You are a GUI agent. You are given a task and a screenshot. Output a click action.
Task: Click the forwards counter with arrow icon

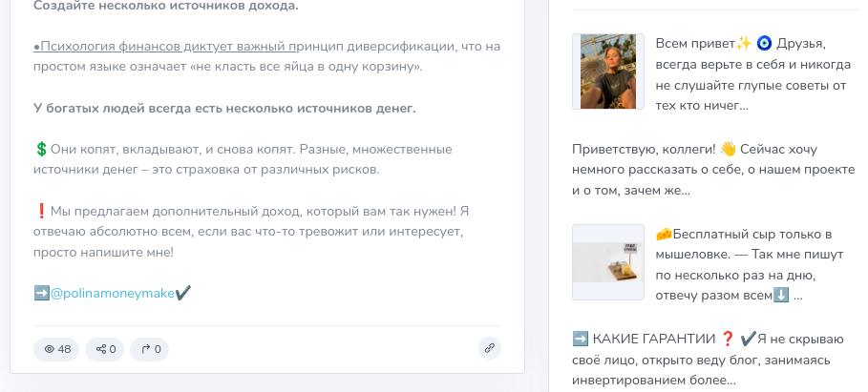point(150,349)
